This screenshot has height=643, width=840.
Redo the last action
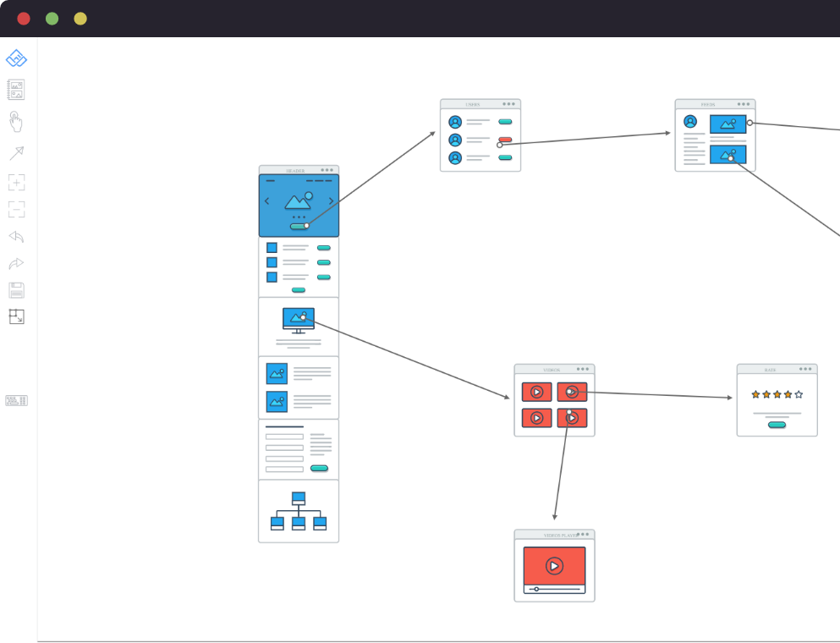[x=17, y=263]
